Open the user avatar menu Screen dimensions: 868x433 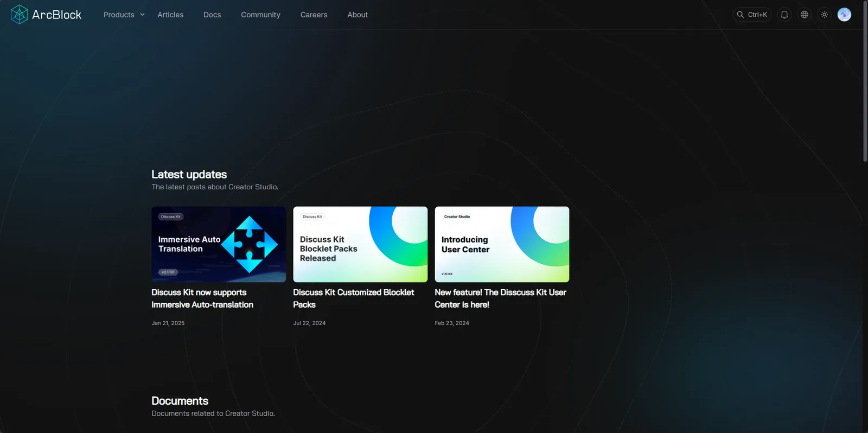(x=844, y=15)
